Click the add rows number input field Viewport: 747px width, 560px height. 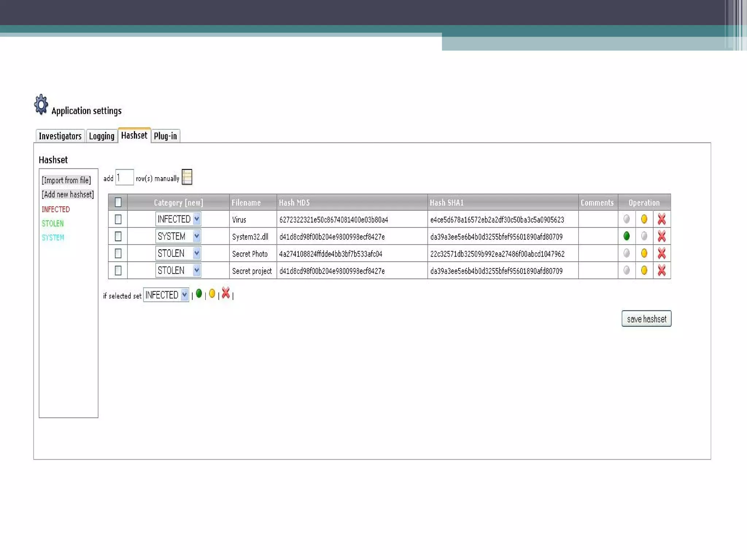coord(124,178)
